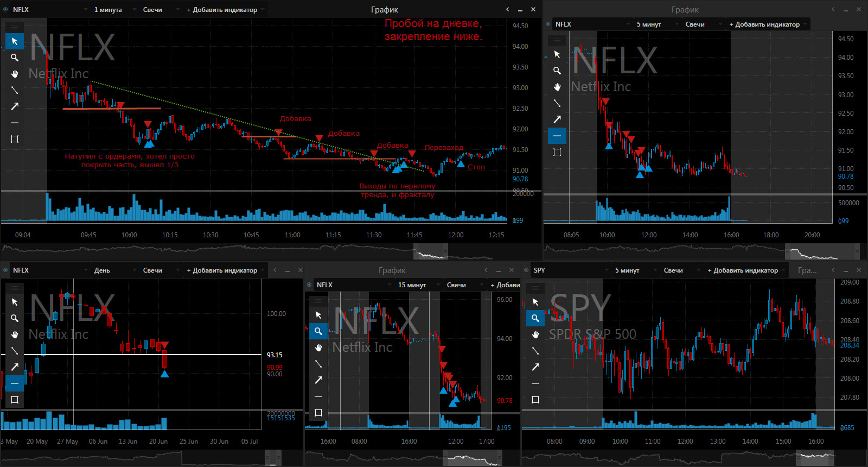Select the pointer tool in NFLX 1 минута chart
Viewport: 868px width, 467px height.
(15, 41)
